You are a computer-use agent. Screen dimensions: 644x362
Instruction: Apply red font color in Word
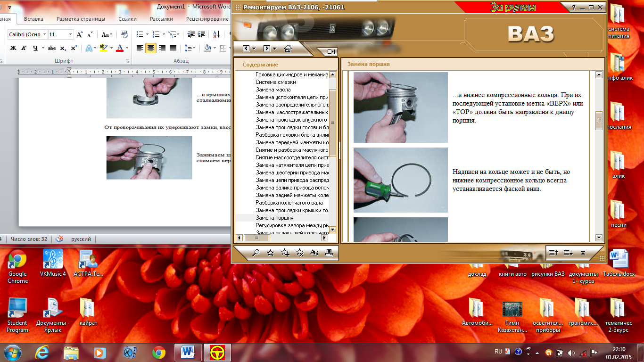pyautogui.click(x=119, y=48)
